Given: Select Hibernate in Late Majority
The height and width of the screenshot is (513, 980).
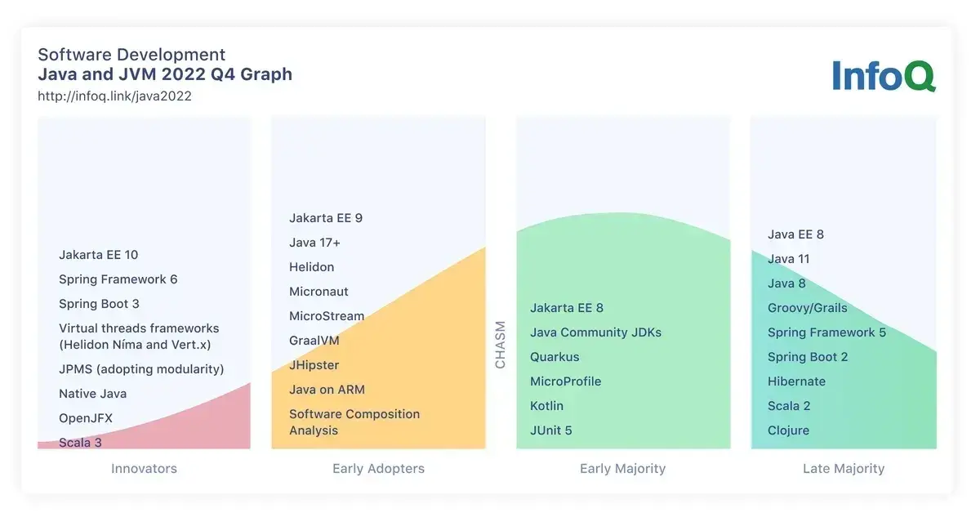Looking at the screenshot, I should (x=796, y=381).
